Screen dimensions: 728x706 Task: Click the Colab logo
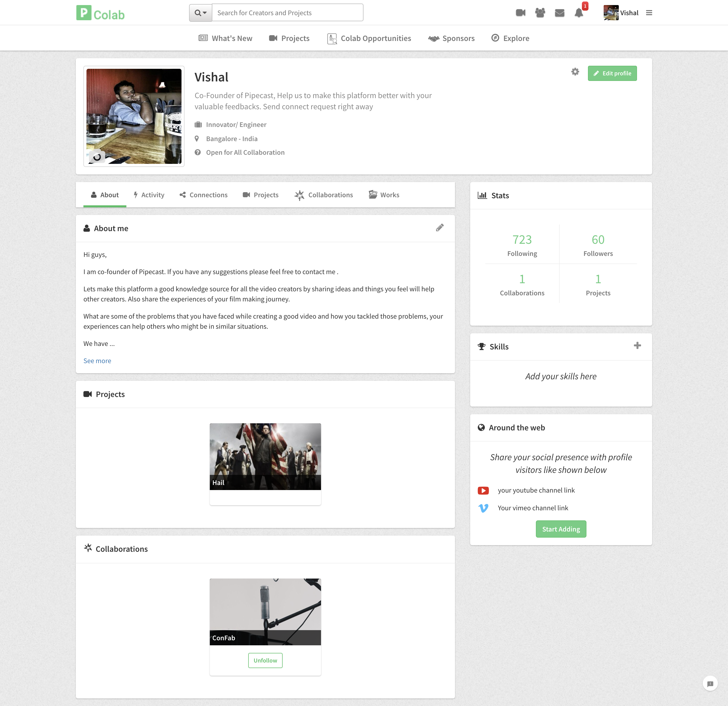[100, 13]
